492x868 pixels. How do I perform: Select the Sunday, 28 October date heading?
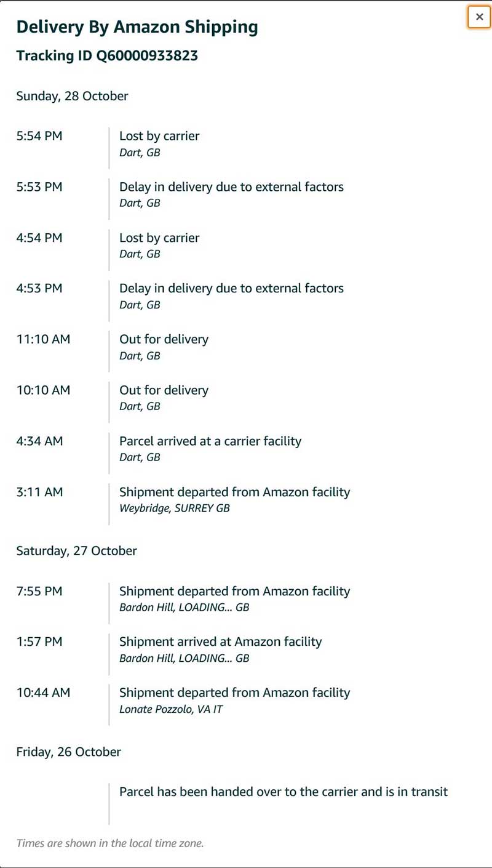click(72, 96)
